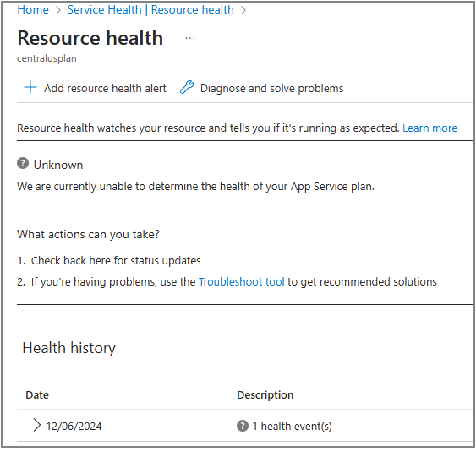
Task: Open the ellipsis more options menu
Action: pos(190,38)
